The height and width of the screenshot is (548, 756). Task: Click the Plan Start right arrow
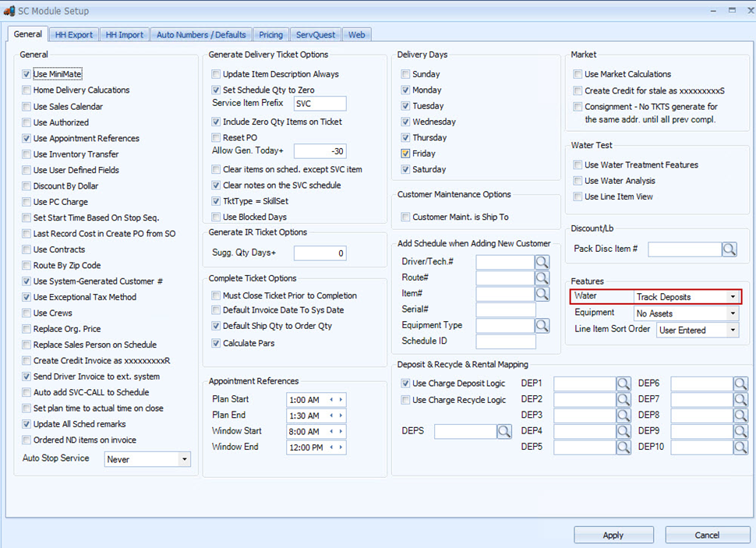tap(341, 399)
